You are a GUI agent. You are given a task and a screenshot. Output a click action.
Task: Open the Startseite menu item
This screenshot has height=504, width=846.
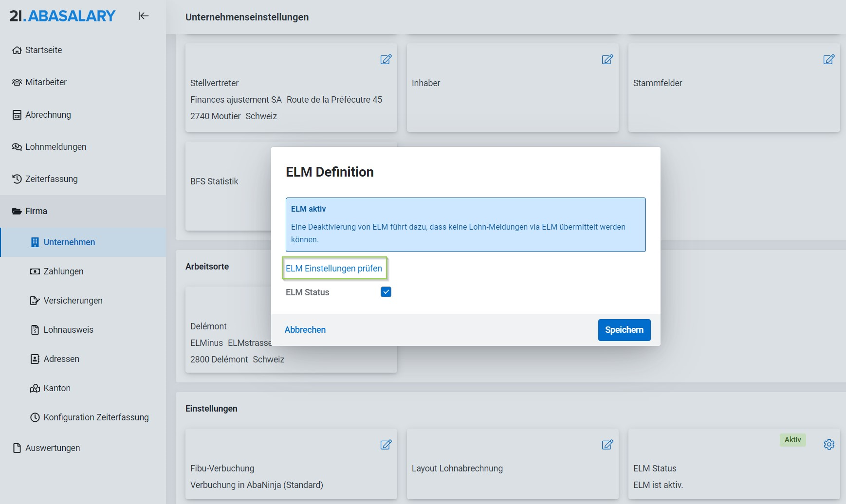[43, 50]
